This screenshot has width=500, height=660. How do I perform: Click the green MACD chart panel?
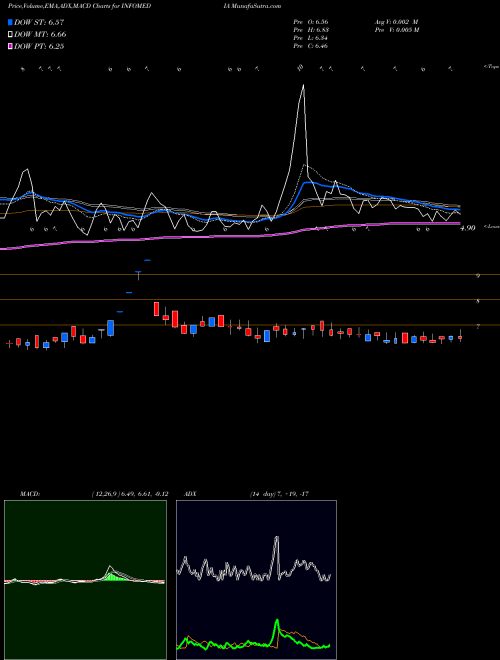pos(85,580)
